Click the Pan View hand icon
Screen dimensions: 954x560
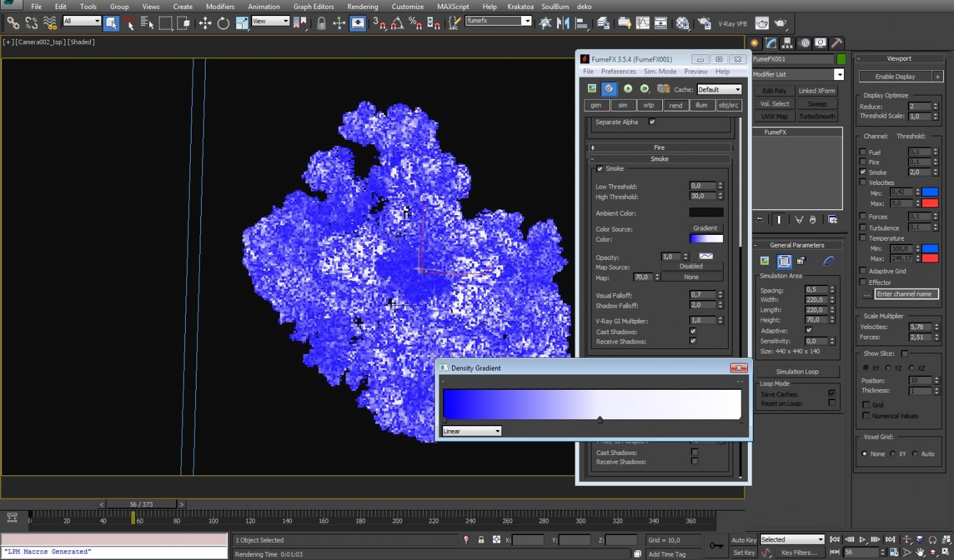click(921, 552)
